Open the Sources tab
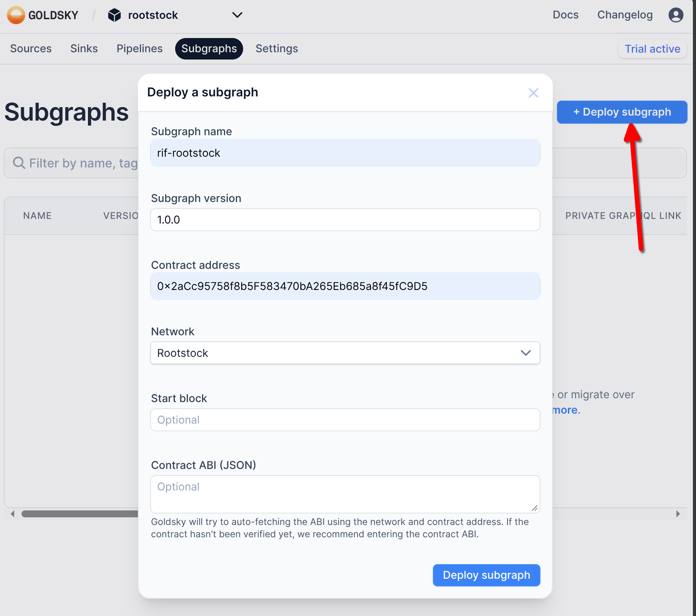Image resolution: width=696 pixels, height=616 pixels. pos(31,48)
